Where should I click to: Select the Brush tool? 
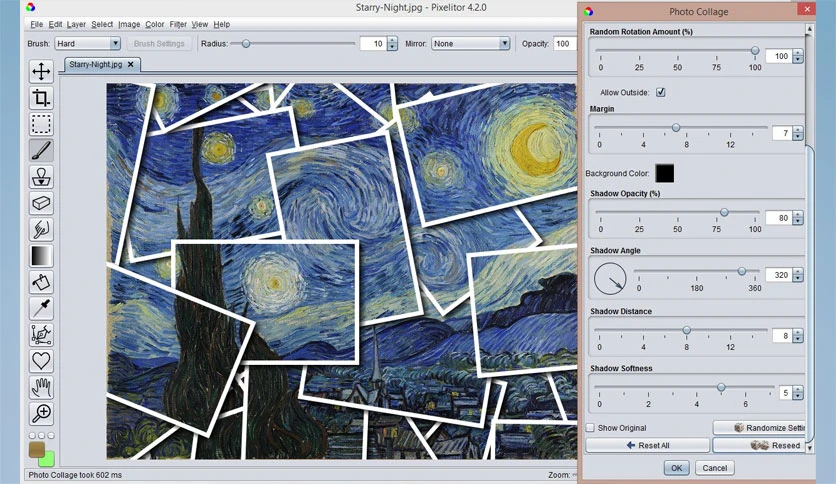coord(41,150)
